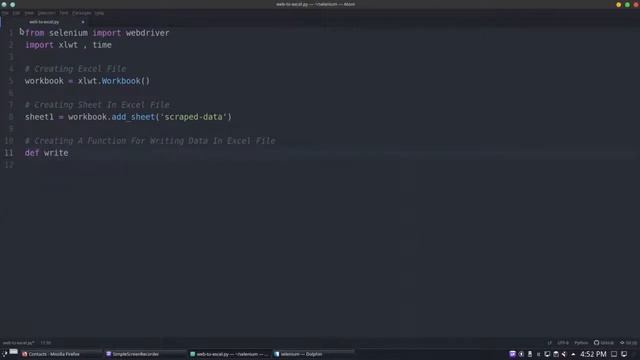Click the 4:52 PM clock

[x=593, y=354]
